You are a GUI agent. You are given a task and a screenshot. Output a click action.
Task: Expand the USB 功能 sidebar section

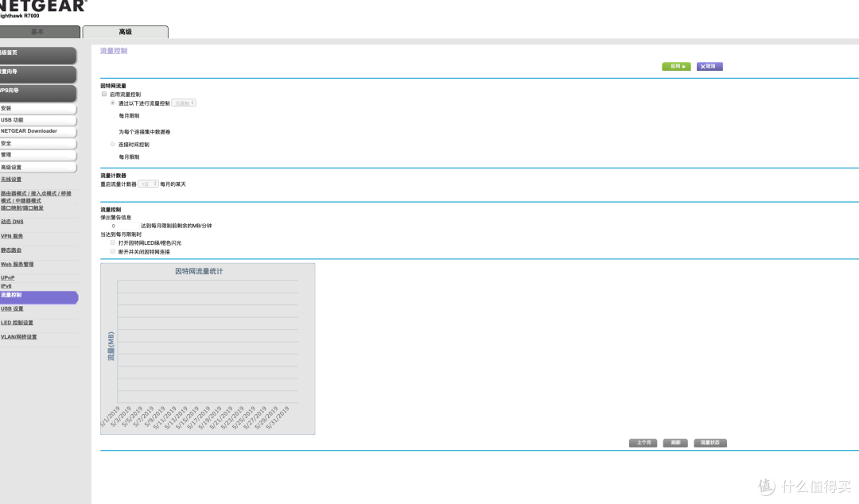coord(38,120)
